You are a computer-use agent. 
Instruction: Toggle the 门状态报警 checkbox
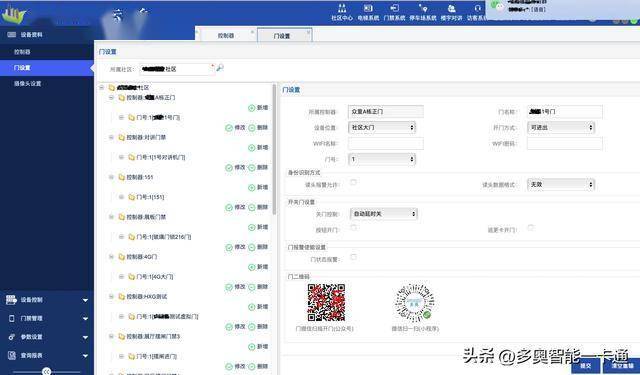click(353, 257)
